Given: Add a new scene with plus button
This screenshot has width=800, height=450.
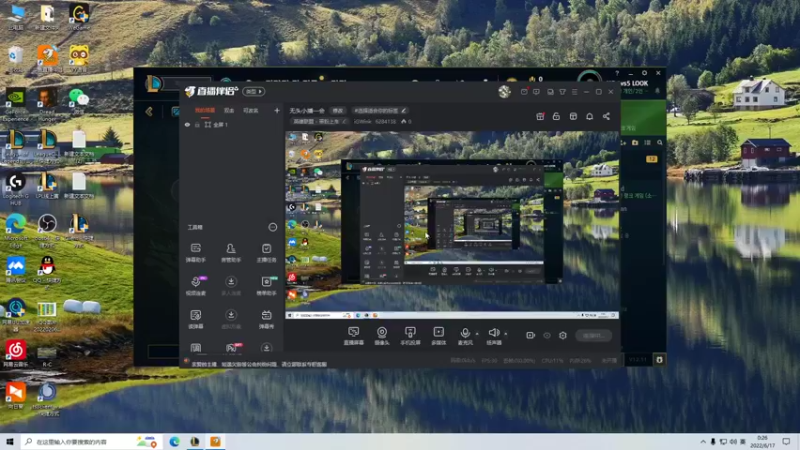Looking at the screenshot, I should point(277,110).
